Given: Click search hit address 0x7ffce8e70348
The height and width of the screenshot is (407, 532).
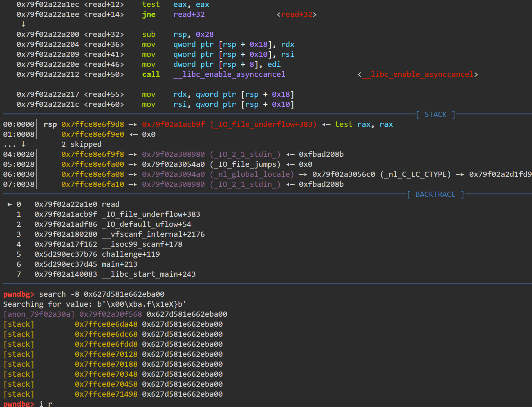Looking at the screenshot, I should click(x=106, y=374).
